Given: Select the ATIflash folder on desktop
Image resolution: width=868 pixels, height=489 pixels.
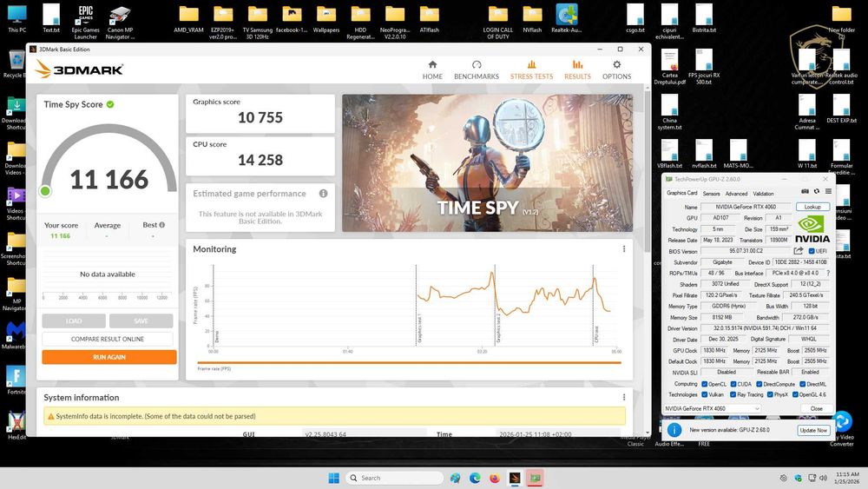Looking at the screenshot, I should click(x=429, y=19).
